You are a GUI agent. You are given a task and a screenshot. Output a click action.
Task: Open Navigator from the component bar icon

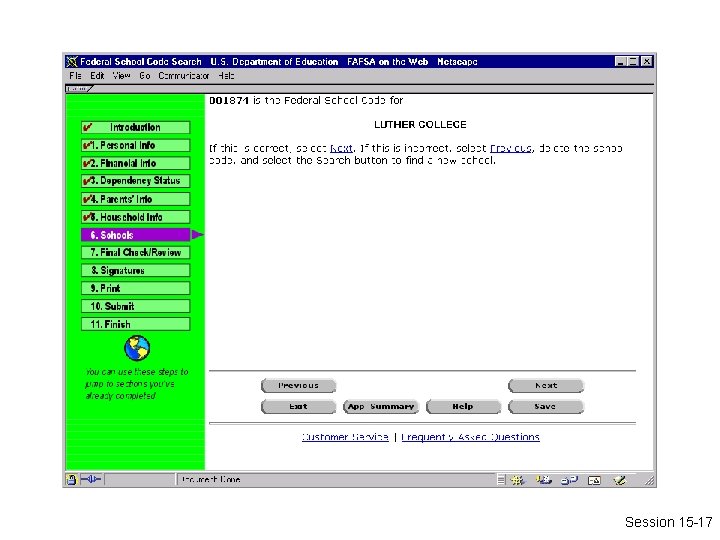[518, 480]
